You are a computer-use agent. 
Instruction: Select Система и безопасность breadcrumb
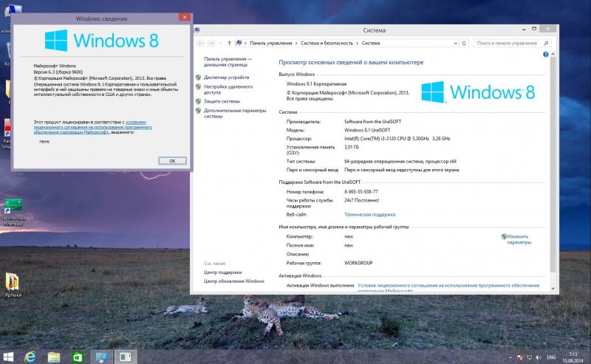tap(327, 44)
